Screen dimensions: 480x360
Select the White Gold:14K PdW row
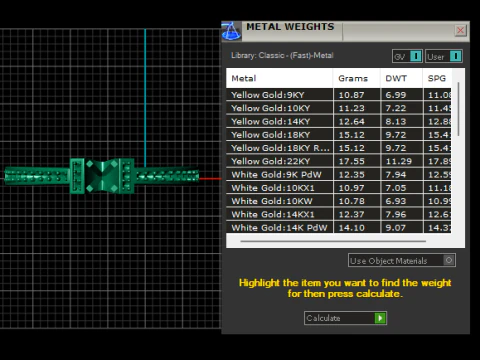pyautogui.click(x=339, y=228)
